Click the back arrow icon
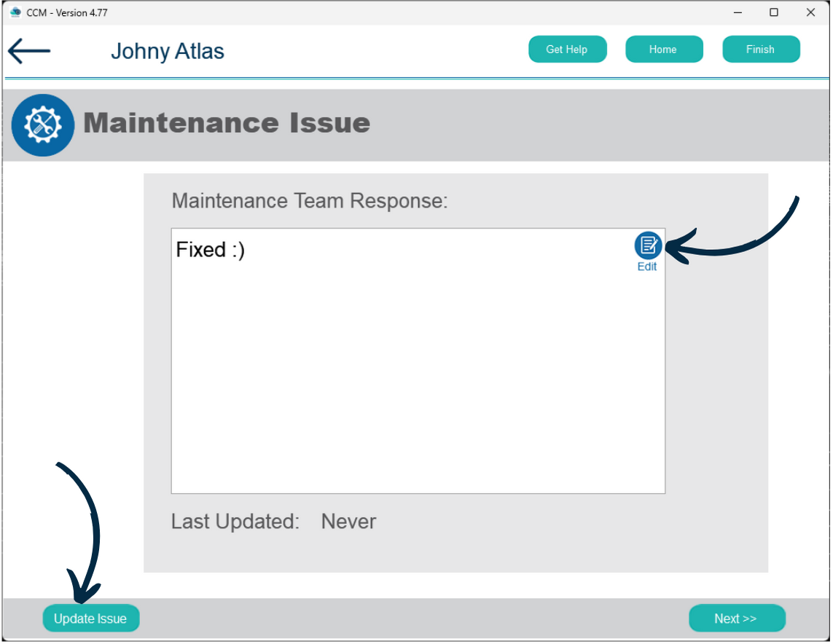The image size is (833, 644). pyautogui.click(x=29, y=51)
